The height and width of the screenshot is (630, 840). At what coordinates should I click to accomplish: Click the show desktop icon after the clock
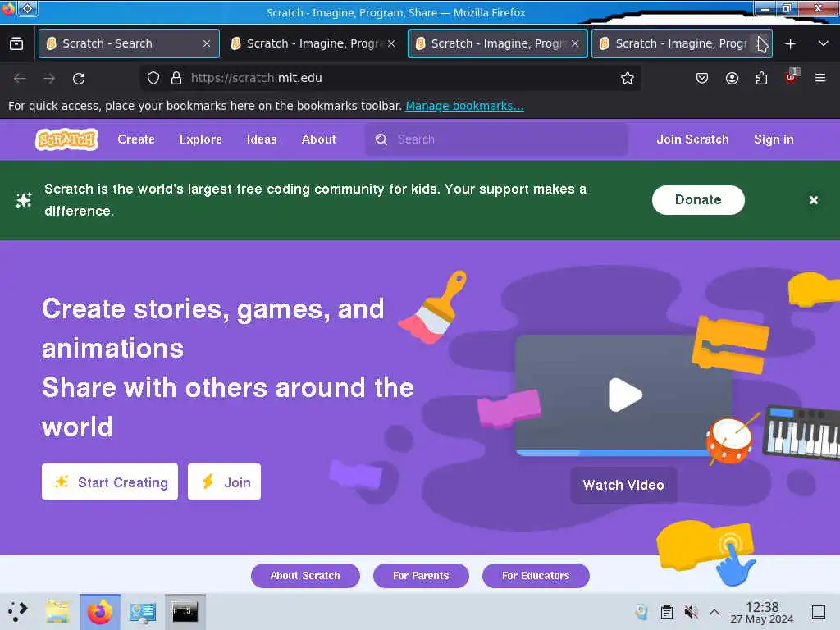[819, 611]
